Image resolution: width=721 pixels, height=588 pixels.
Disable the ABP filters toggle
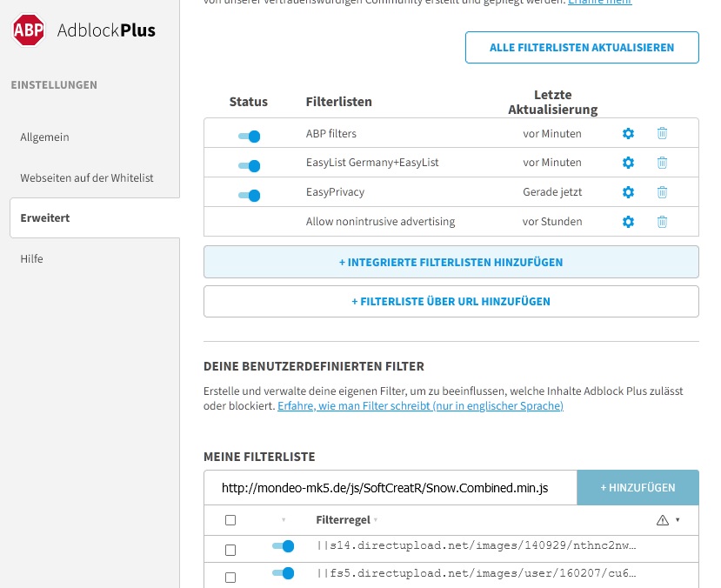pyautogui.click(x=250, y=136)
